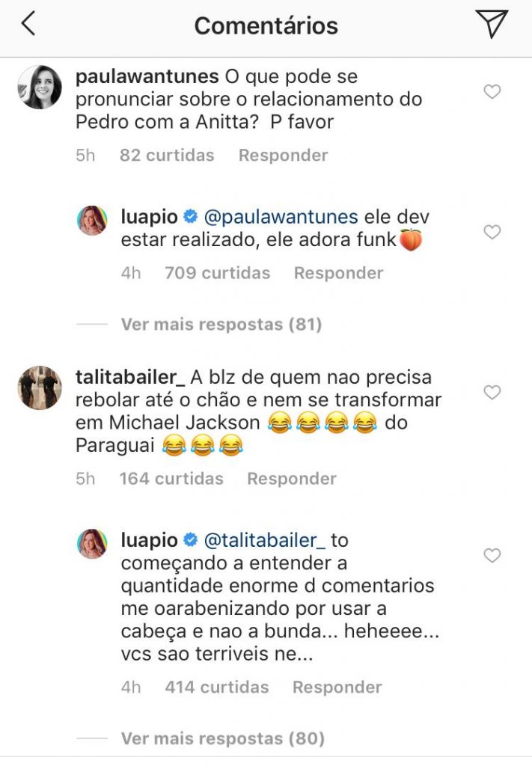Like luapio's reply to talitabailer_
This screenshot has width=532, height=766.
click(x=492, y=556)
